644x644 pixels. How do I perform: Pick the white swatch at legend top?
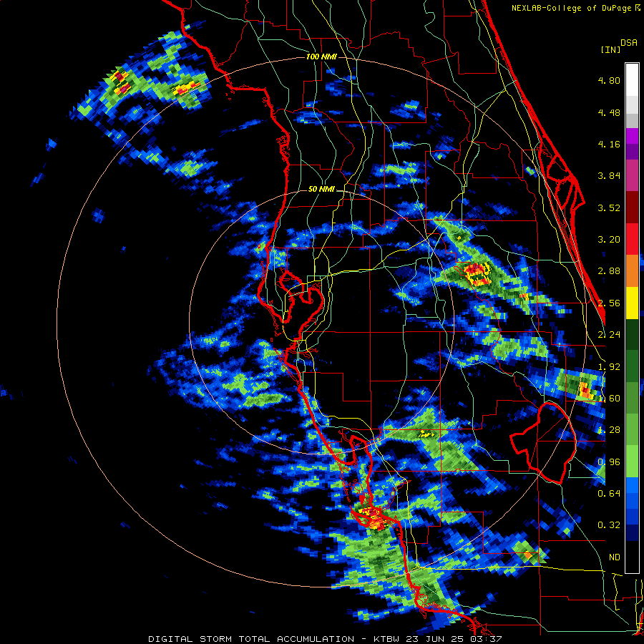[x=632, y=79]
